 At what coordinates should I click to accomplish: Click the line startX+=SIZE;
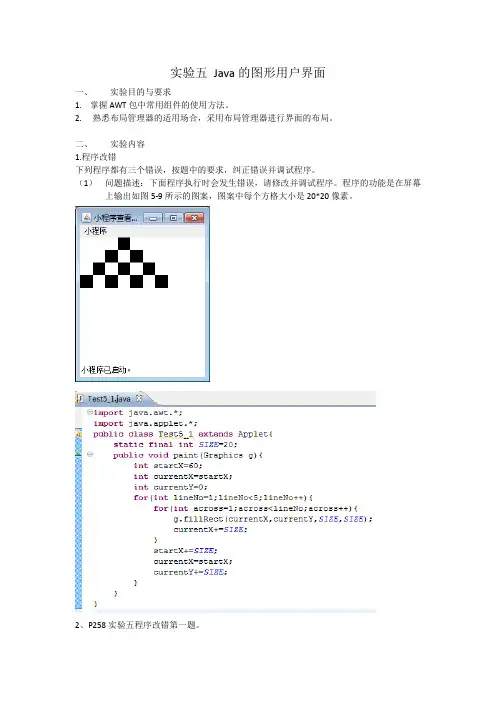[185, 551]
